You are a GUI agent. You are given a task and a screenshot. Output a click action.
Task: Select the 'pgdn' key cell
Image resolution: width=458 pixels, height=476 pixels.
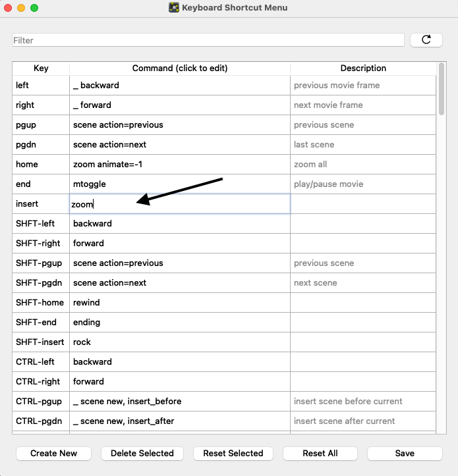[x=41, y=144]
